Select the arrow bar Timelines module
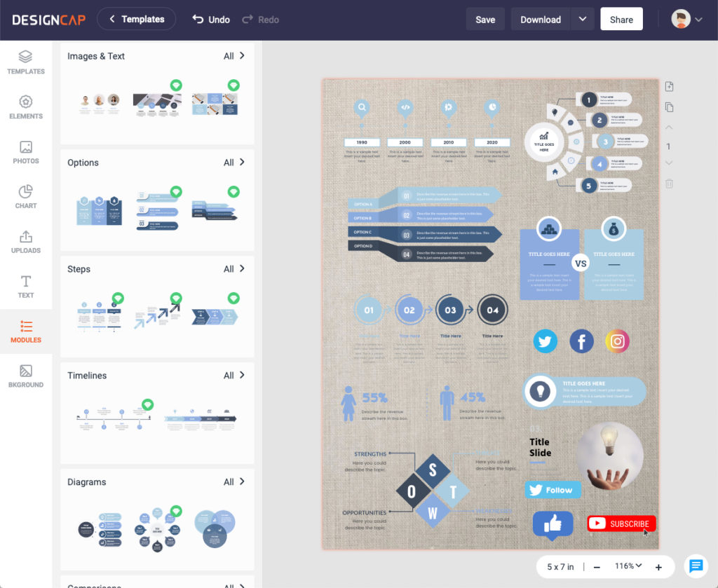This screenshot has width=718, height=588. coord(200,418)
